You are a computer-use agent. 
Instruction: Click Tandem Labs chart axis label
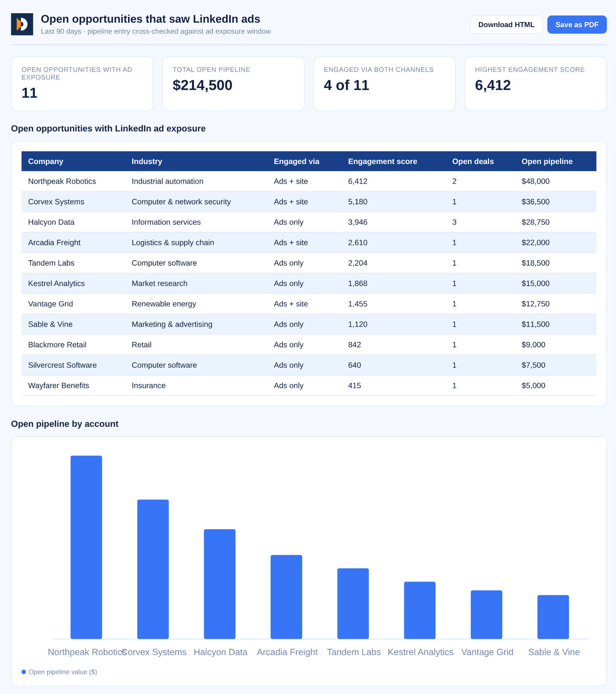[x=354, y=652]
